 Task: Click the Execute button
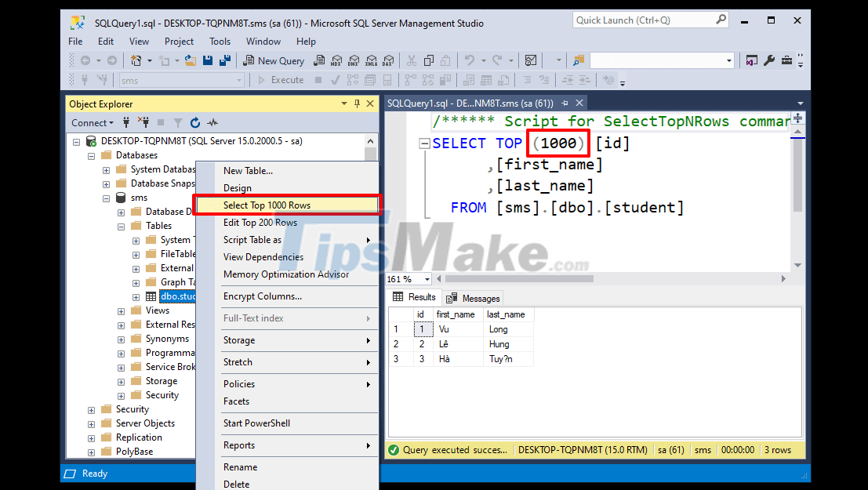[x=281, y=79]
